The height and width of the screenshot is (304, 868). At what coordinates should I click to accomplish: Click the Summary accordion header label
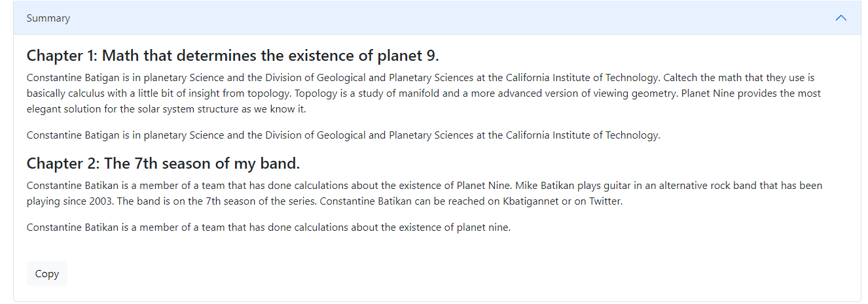coord(48,18)
